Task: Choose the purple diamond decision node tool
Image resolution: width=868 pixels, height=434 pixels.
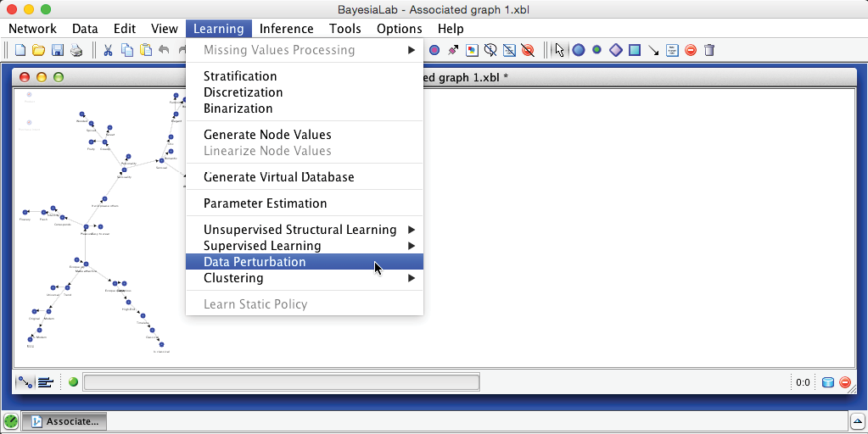Action: (616, 50)
